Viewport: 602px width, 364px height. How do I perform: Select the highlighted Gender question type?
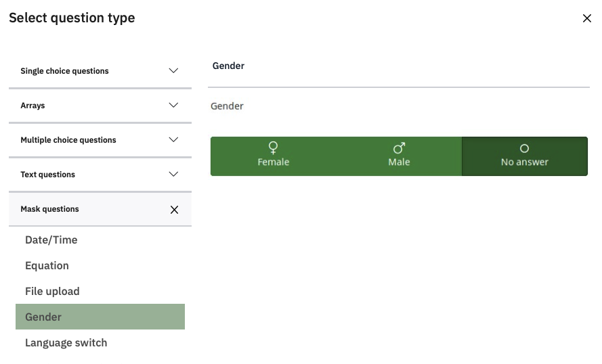coord(100,317)
